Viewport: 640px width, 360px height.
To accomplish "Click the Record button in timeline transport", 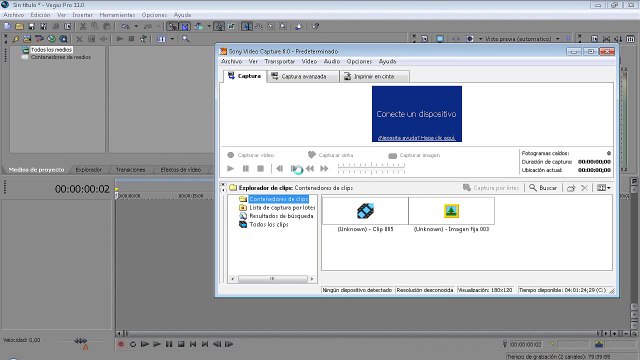I will point(121,344).
